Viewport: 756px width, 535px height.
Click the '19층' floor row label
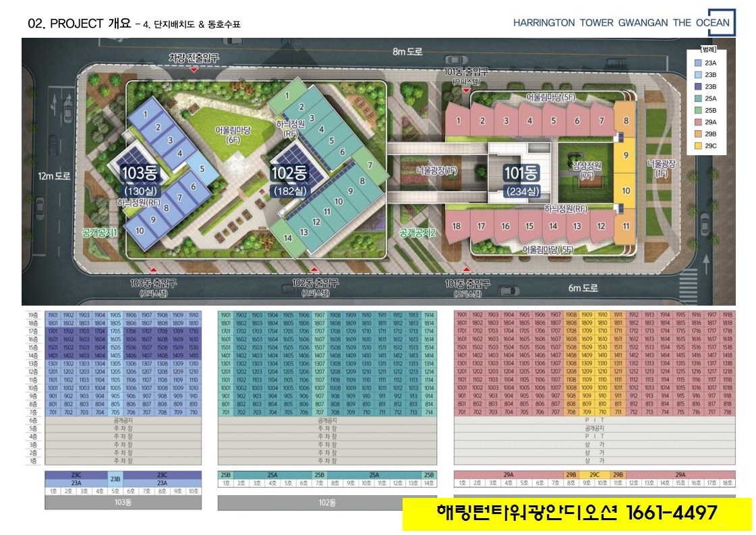tap(33, 315)
